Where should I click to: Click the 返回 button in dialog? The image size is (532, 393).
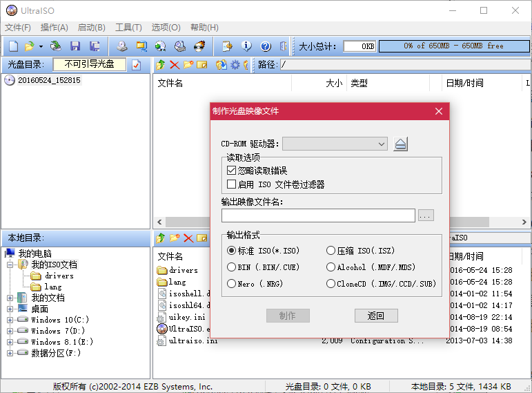coord(376,316)
